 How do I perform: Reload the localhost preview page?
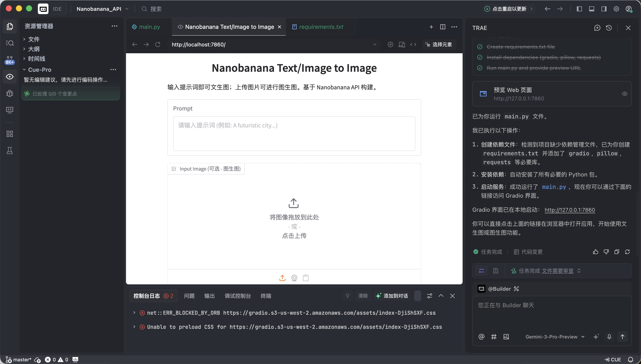pyautogui.click(x=158, y=44)
